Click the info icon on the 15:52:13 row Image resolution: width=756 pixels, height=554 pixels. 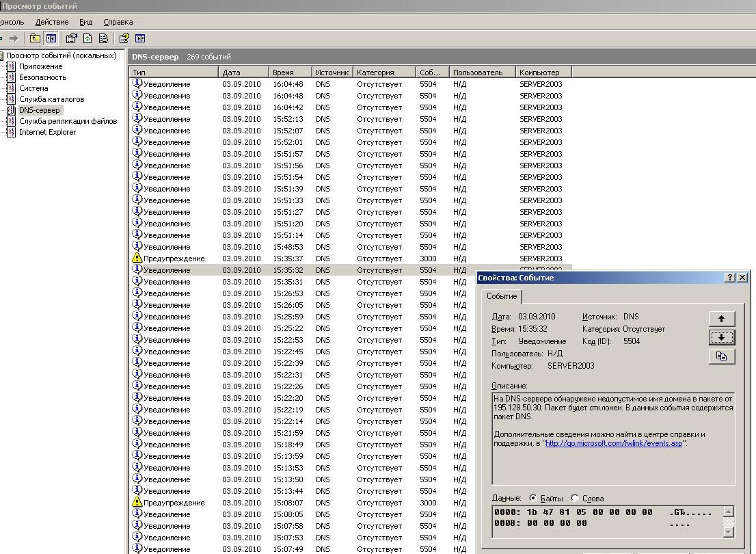click(137, 118)
